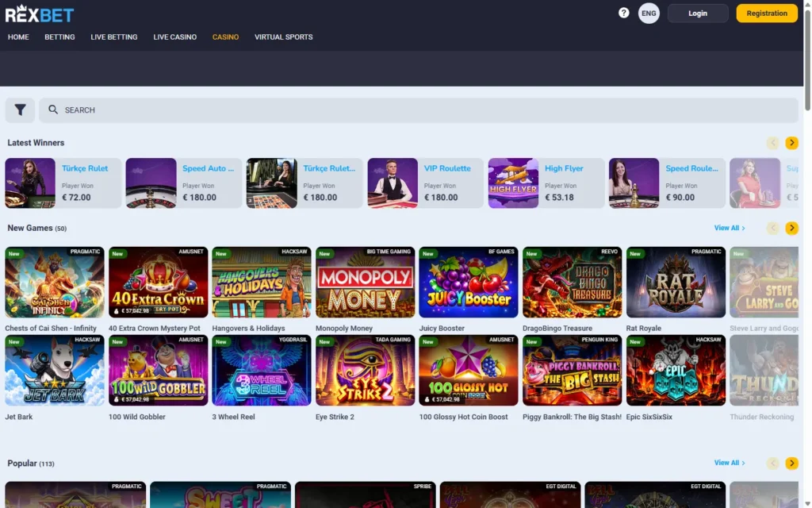
Task: Open Speed Roulette €90.00 winner card
Action: (667, 183)
